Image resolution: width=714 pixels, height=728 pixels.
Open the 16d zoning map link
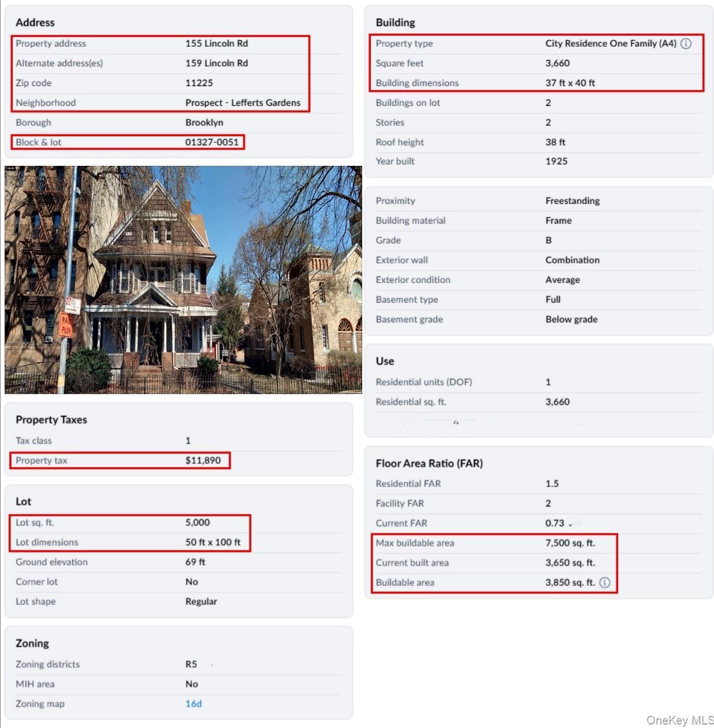click(x=194, y=704)
